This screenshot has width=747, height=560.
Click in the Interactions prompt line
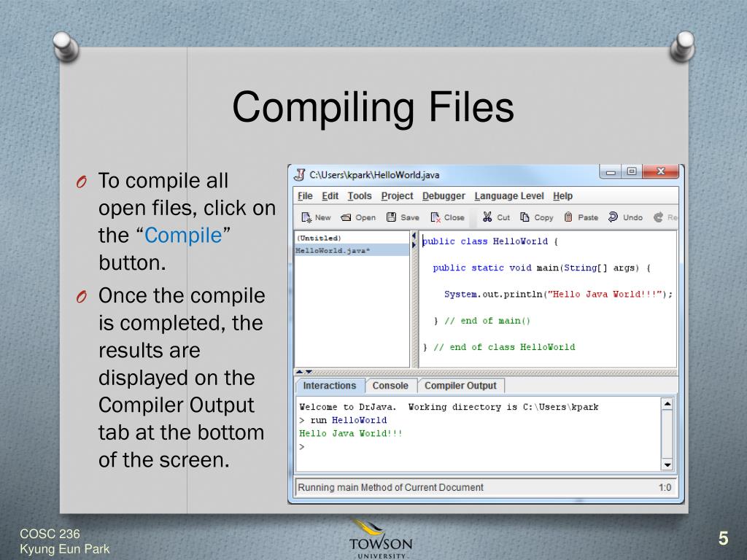point(479,447)
